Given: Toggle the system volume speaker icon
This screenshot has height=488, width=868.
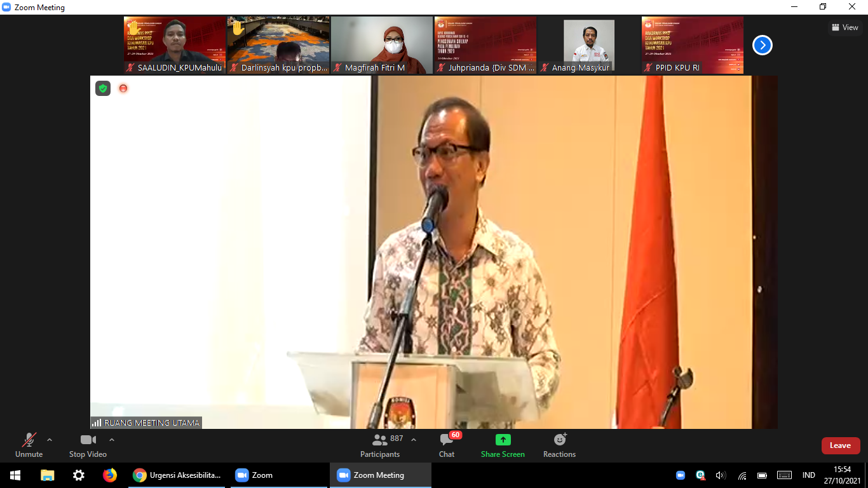Looking at the screenshot, I should point(721,475).
